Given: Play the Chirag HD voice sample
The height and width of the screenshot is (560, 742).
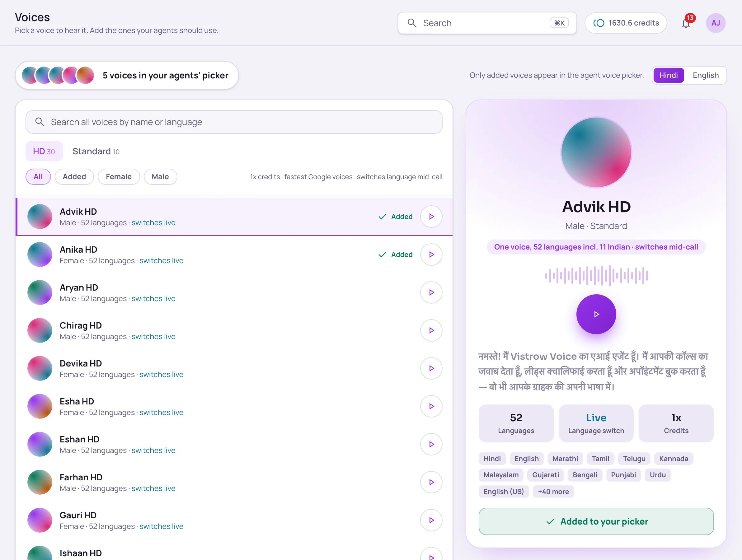Looking at the screenshot, I should pos(431,330).
